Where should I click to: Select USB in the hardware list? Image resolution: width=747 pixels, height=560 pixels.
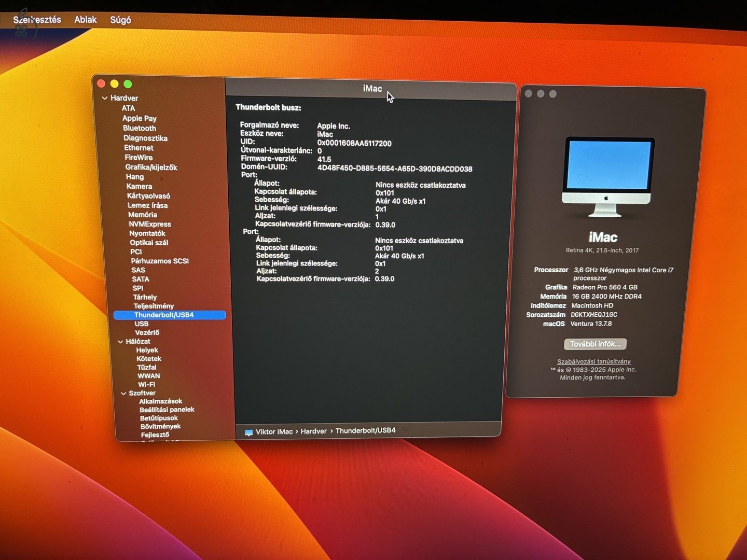142,324
